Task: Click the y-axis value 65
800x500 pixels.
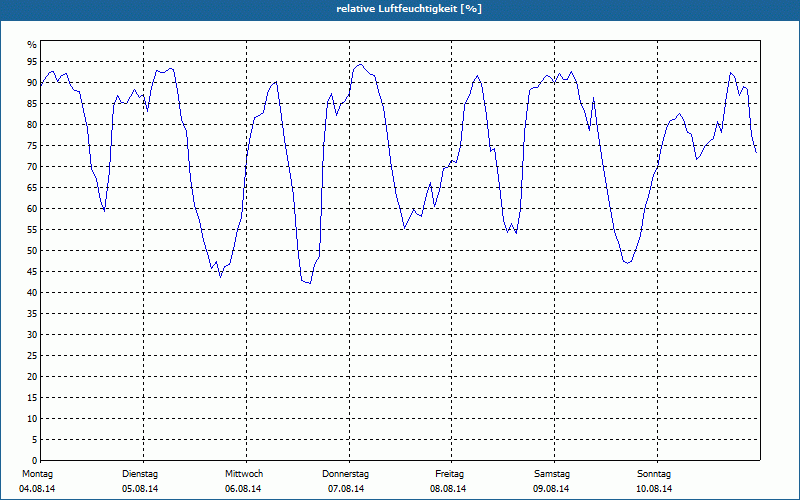Action: coord(32,188)
